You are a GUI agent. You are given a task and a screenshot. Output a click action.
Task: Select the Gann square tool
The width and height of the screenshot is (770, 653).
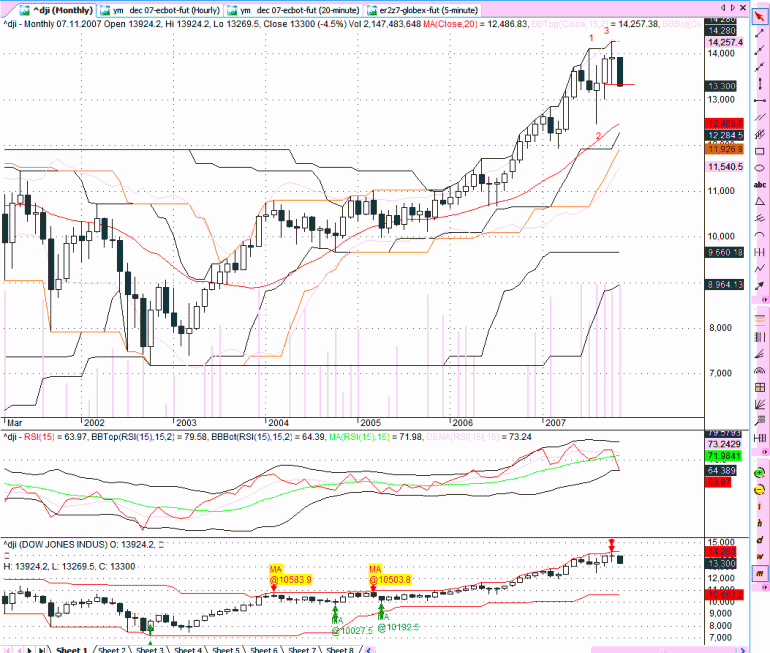pyautogui.click(x=760, y=387)
